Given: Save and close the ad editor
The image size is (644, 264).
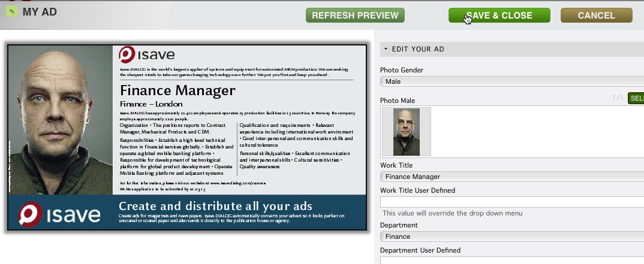Looking at the screenshot, I should [499, 16].
